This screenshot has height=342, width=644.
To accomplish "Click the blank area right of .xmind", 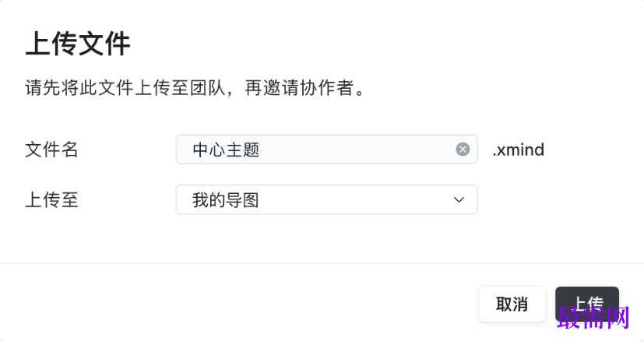I will click(592, 150).
